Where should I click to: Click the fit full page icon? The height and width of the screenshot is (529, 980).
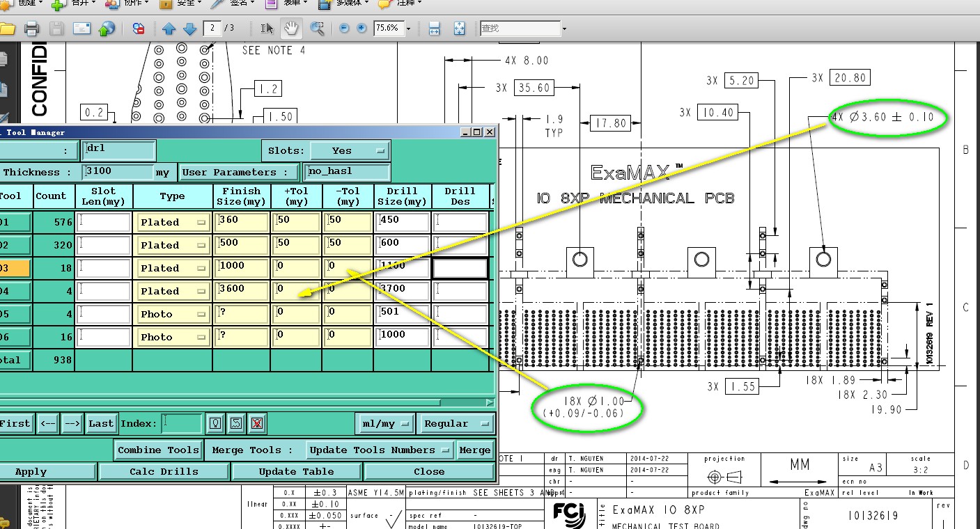click(x=459, y=29)
